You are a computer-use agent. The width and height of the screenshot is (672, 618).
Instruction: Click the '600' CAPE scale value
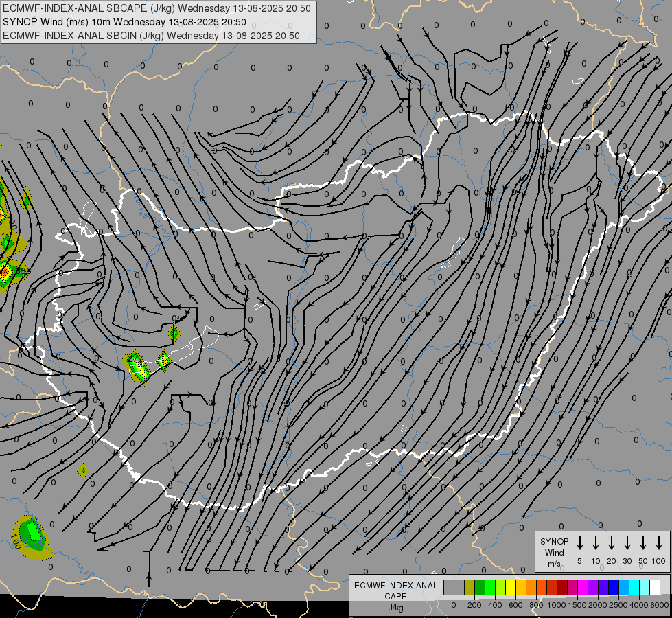click(515, 605)
